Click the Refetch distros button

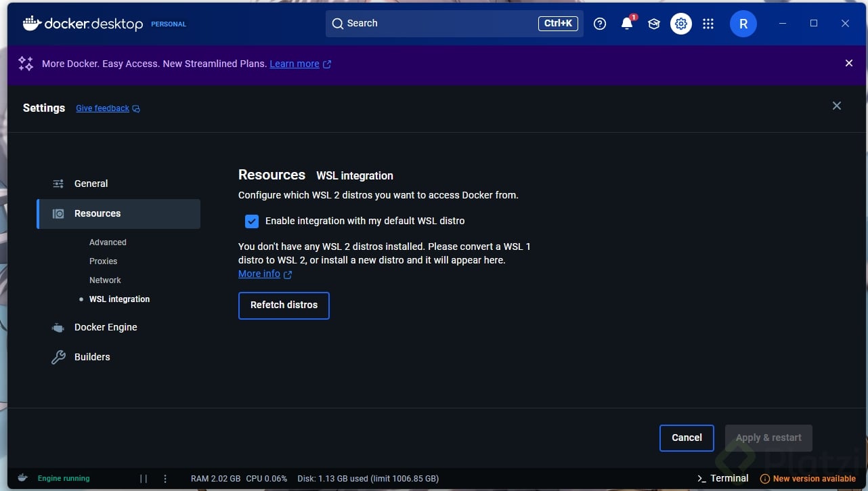pos(284,305)
